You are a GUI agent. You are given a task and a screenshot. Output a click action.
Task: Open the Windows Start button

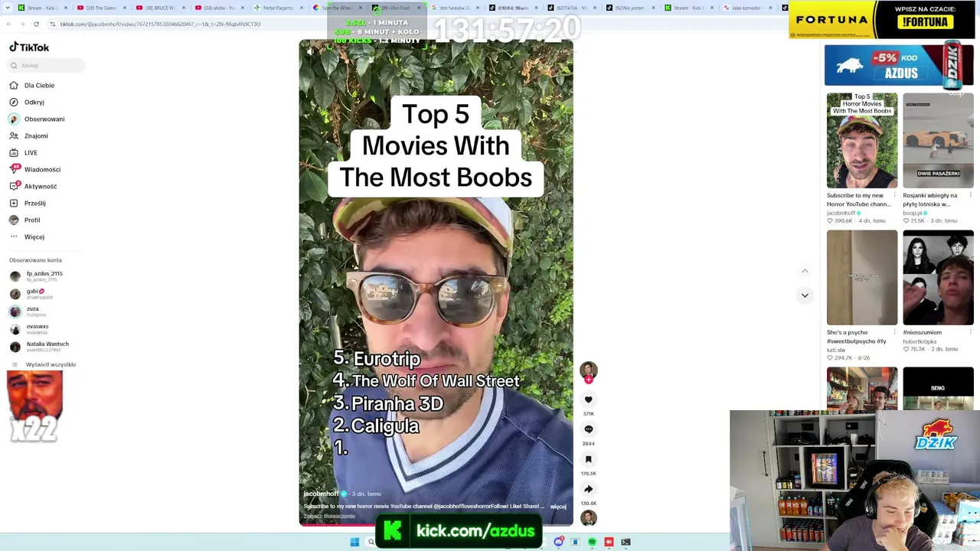[x=354, y=542]
